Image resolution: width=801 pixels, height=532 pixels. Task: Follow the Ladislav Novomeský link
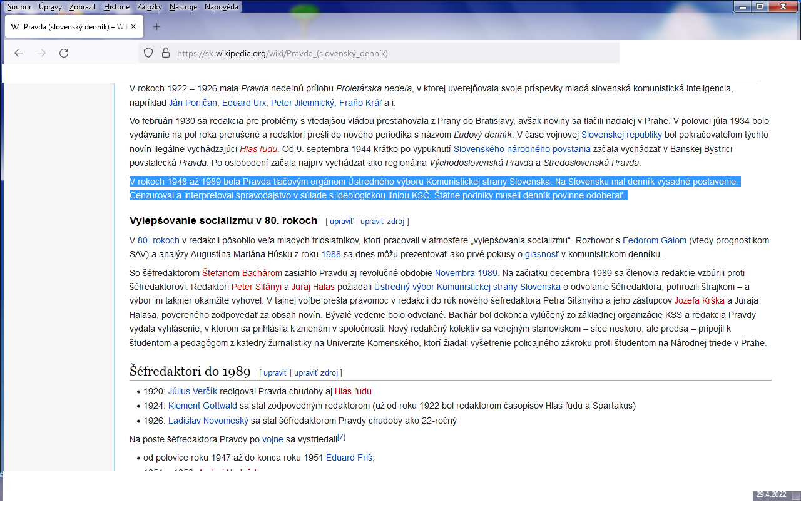click(x=208, y=421)
